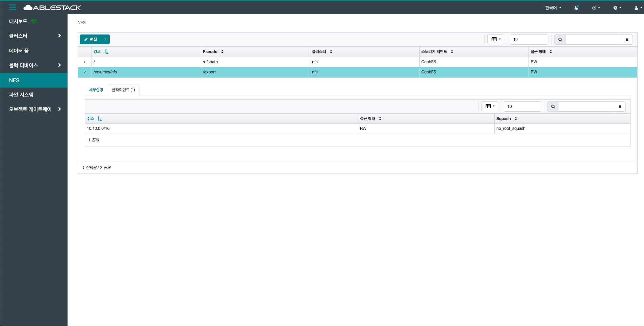
Task: Clear the NFS table search filter
Action: pos(627,40)
